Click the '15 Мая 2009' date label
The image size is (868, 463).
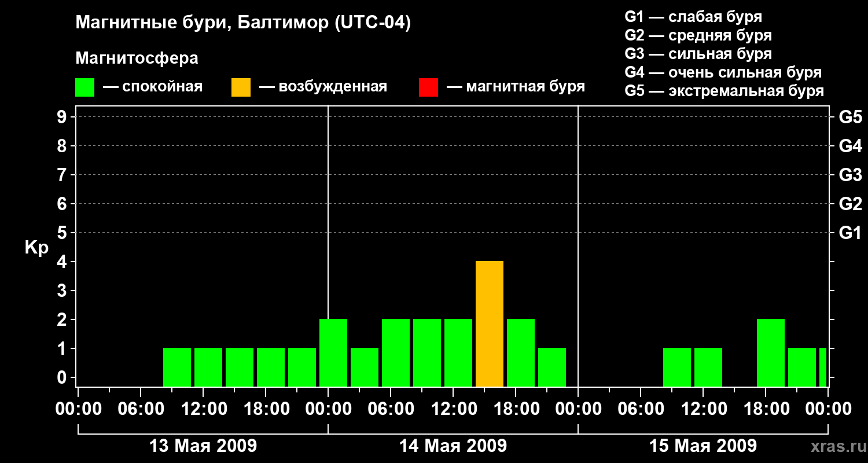click(703, 446)
